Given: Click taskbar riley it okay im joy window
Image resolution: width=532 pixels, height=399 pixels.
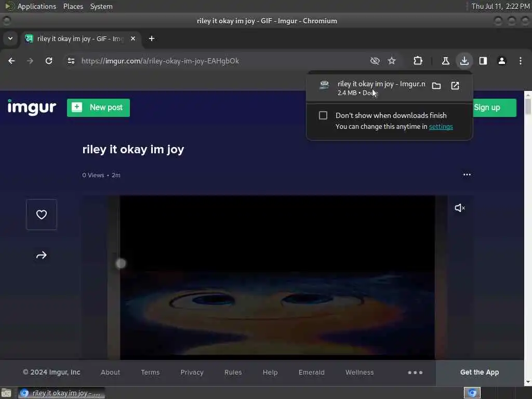Looking at the screenshot, I should (x=61, y=393).
